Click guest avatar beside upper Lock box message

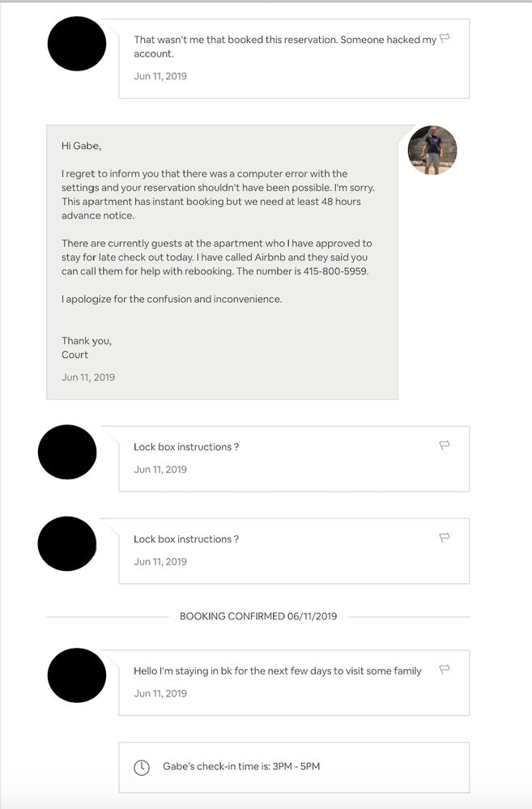coord(67,452)
